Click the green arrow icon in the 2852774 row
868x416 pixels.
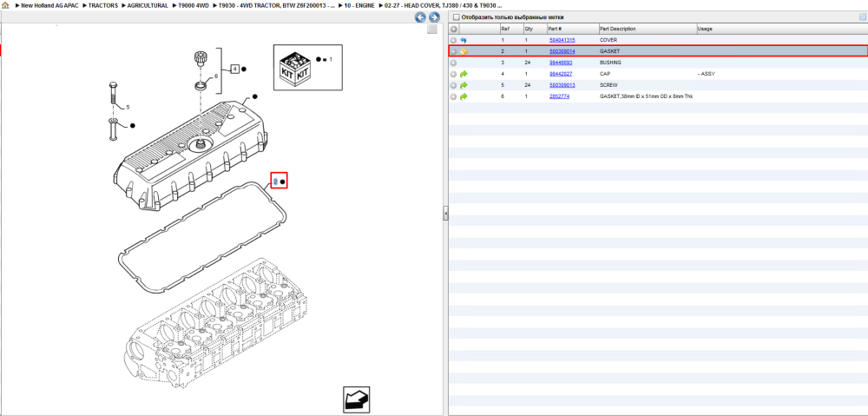[464, 96]
